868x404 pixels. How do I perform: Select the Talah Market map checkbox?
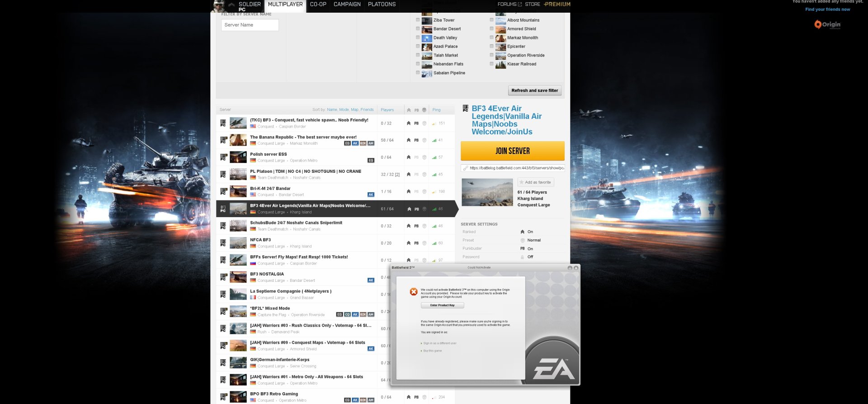tap(418, 55)
